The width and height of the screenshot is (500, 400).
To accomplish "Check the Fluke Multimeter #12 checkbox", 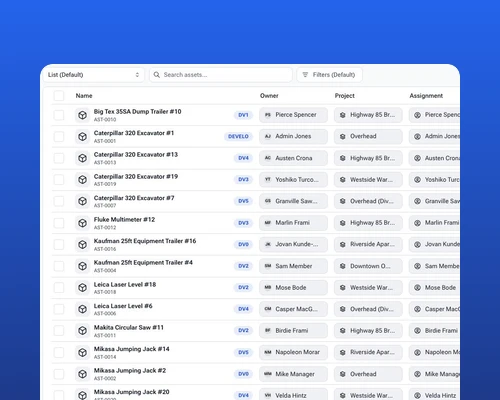I will tap(59, 223).
